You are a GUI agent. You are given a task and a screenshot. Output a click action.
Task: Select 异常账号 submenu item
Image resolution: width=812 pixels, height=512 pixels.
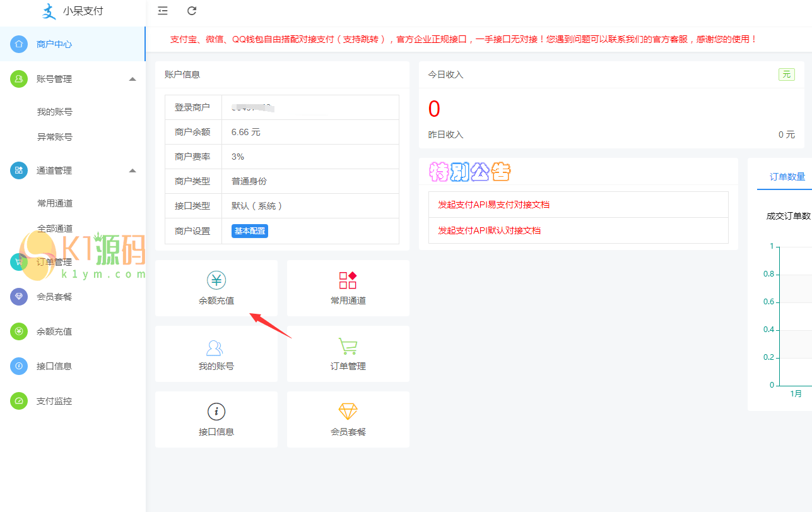click(55, 137)
